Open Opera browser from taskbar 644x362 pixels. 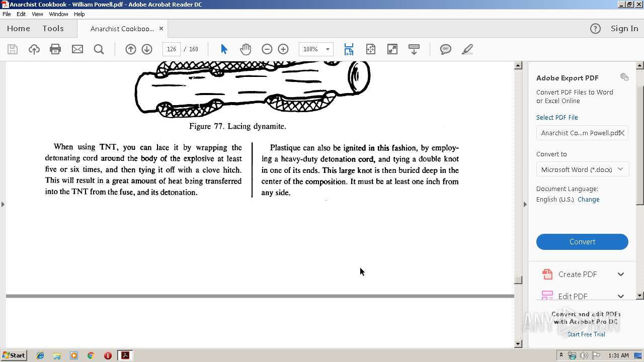click(108, 355)
